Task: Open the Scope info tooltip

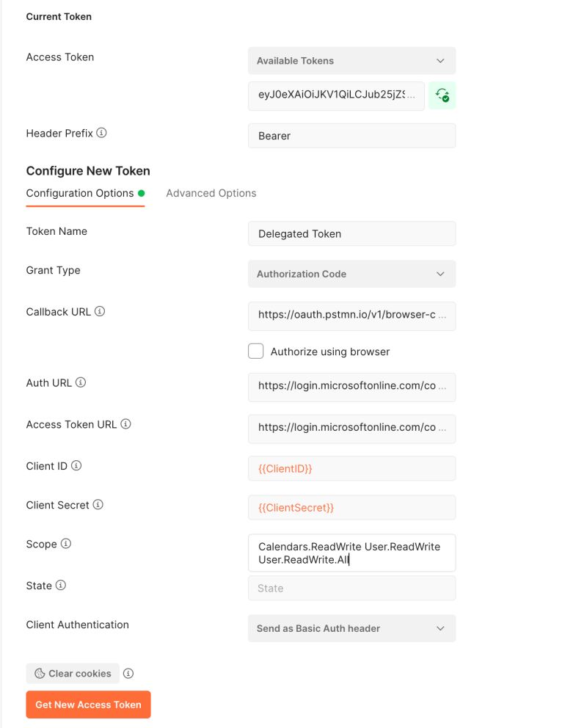Action: pos(65,544)
